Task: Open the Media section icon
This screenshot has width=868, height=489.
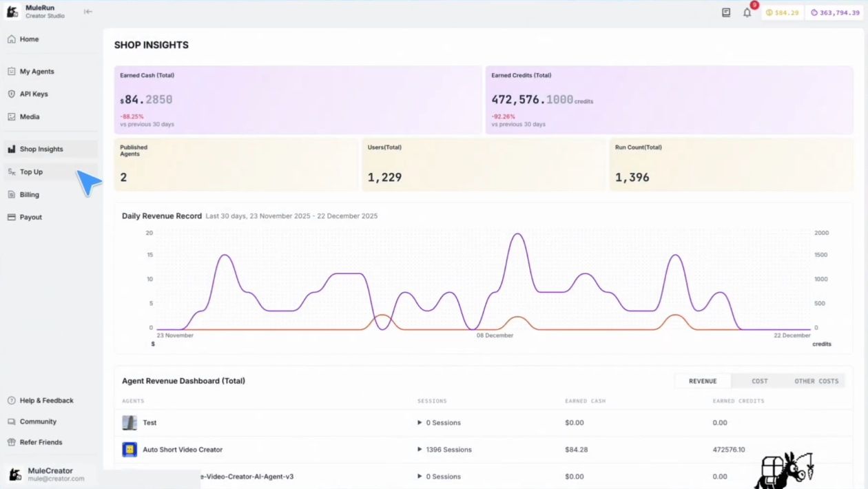Action: tap(11, 117)
